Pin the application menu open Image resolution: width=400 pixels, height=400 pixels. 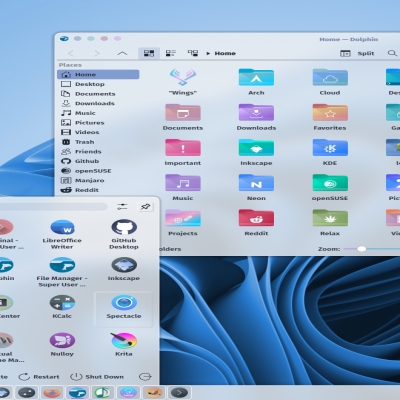coord(145,207)
